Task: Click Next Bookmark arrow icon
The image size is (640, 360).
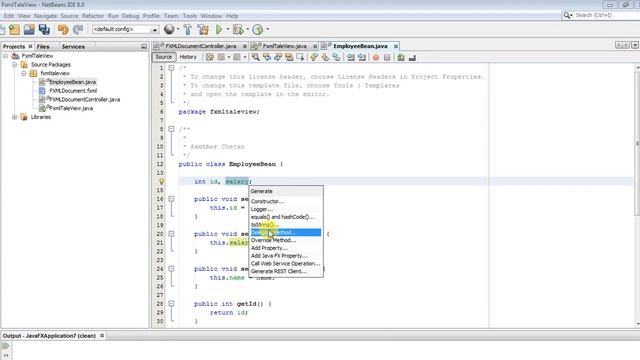Action: pos(325,58)
